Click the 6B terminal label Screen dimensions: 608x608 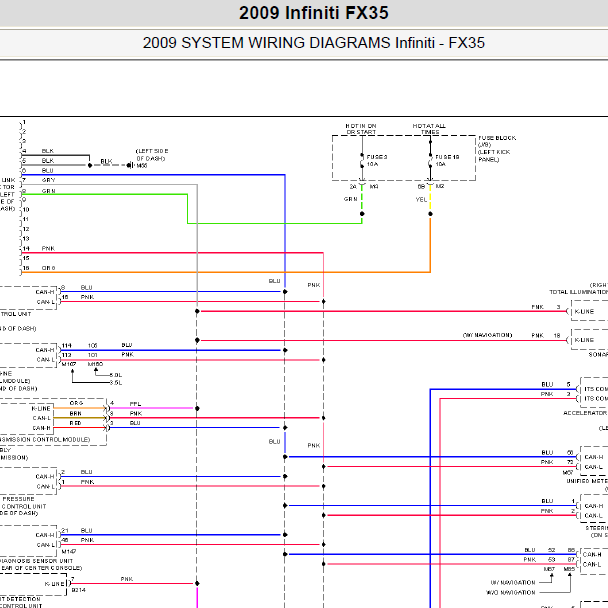tap(421, 187)
